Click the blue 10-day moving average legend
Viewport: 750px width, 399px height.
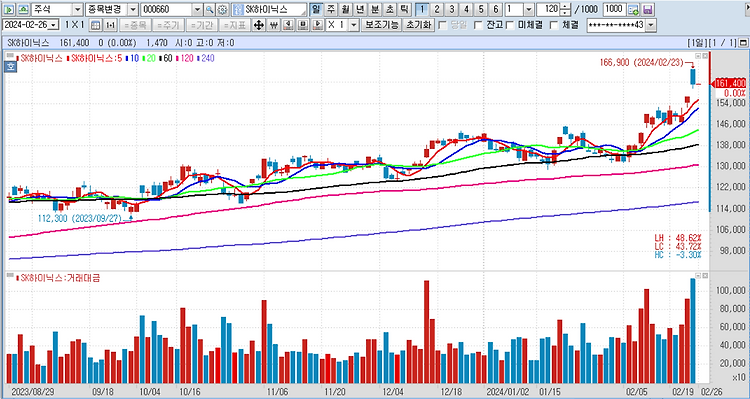pyautogui.click(x=133, y=58)
